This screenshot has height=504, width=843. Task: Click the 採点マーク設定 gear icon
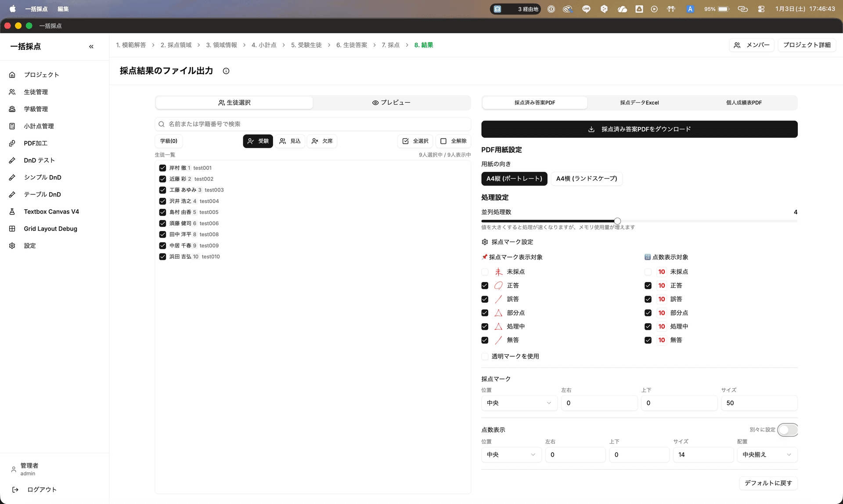485,242
